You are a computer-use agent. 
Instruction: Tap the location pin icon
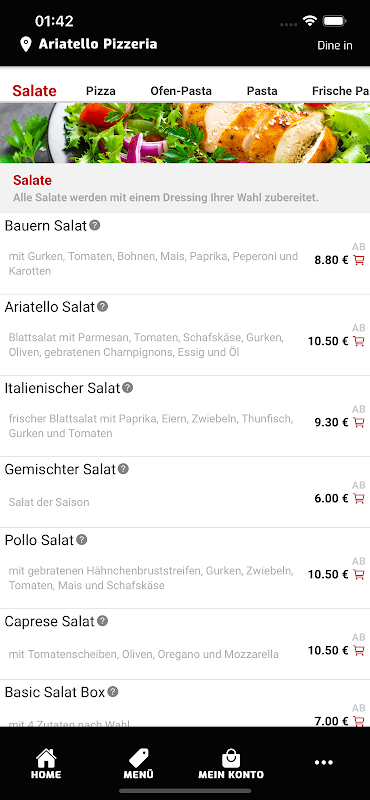26,44
